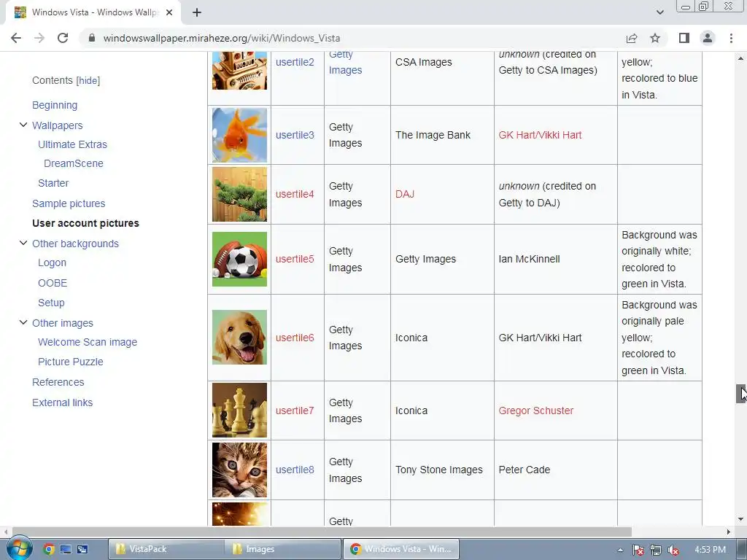Click the vertical scrollbar thumb
This screenshot has width=747, height=560.
pos(741,394)
